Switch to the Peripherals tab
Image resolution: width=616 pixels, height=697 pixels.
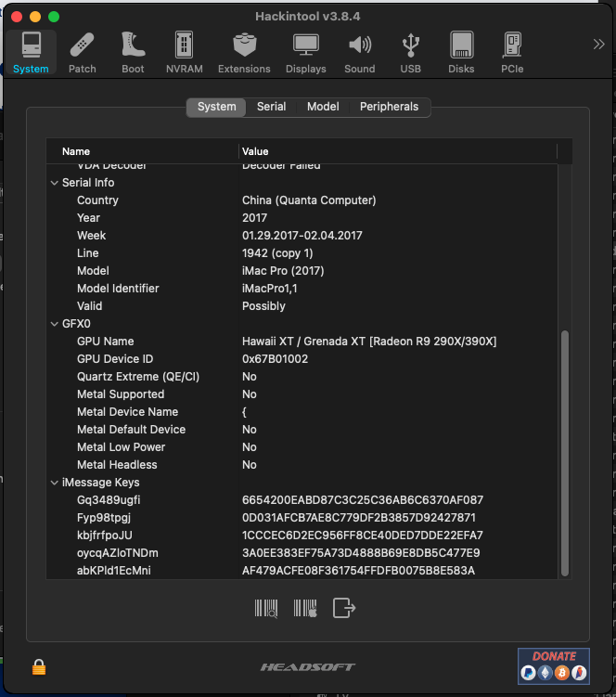point(389,107)
